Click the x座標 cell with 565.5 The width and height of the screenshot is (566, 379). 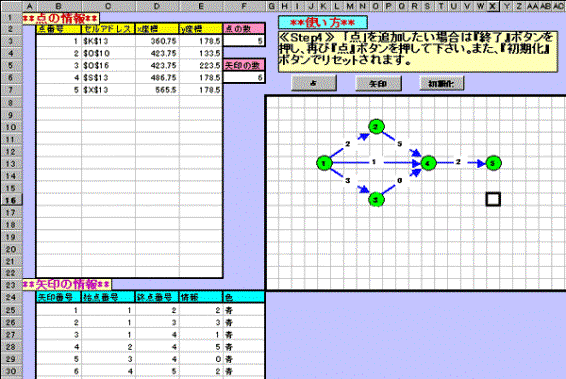tap(157, 90)
